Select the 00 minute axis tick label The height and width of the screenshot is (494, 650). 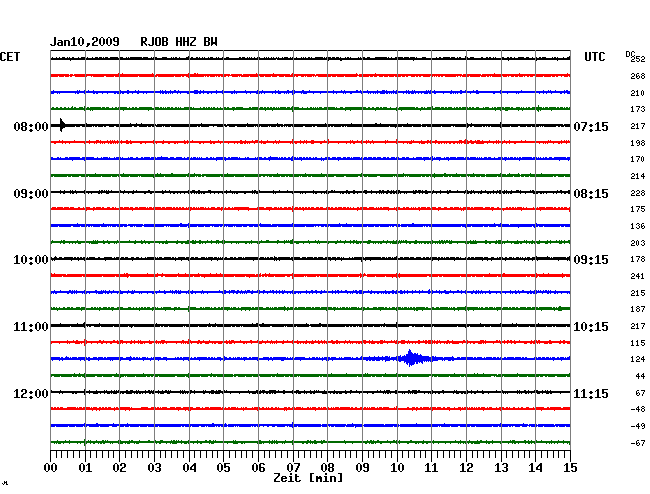[x=50, y=468]
